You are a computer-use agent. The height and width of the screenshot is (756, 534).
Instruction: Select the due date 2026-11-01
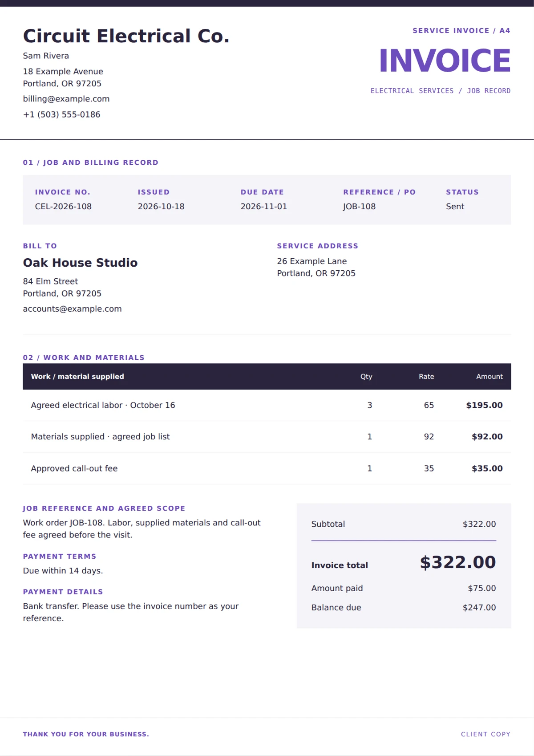click(x=264, y=207)
